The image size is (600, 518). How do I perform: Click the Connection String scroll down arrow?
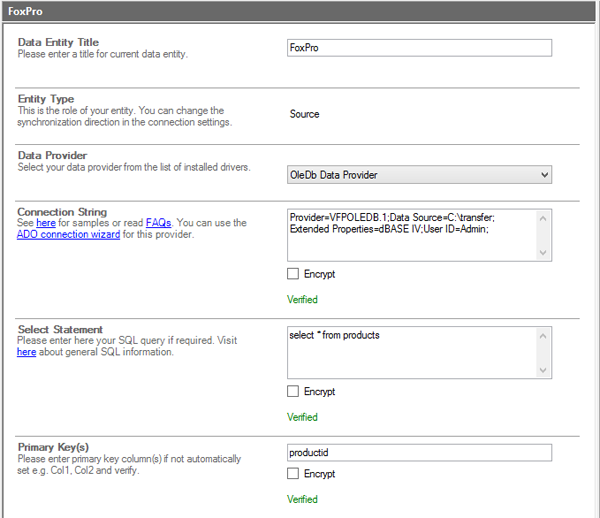point(544,253)
